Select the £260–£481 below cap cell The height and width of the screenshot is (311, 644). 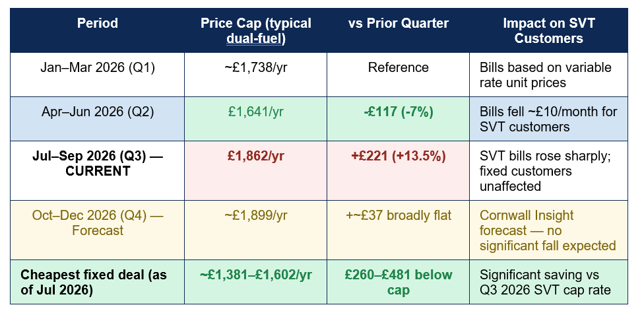click(398, 282)
